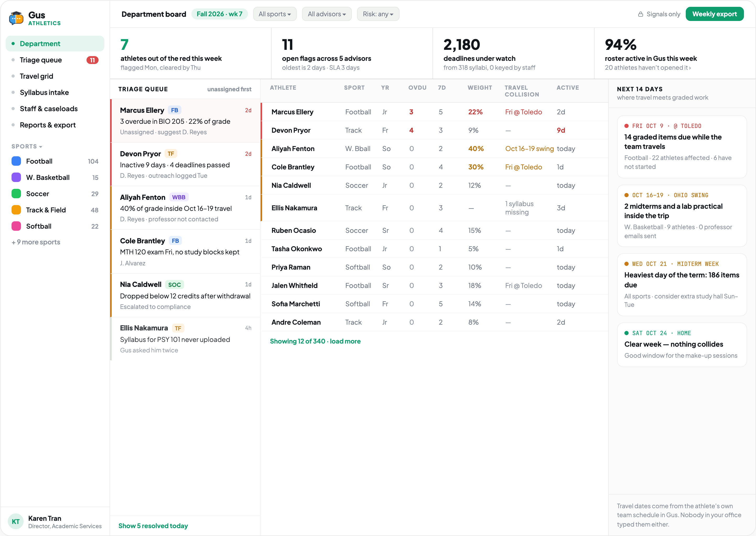
Task: Open the Risk: any filter dropdown
Action: click(x=378, y=14)
